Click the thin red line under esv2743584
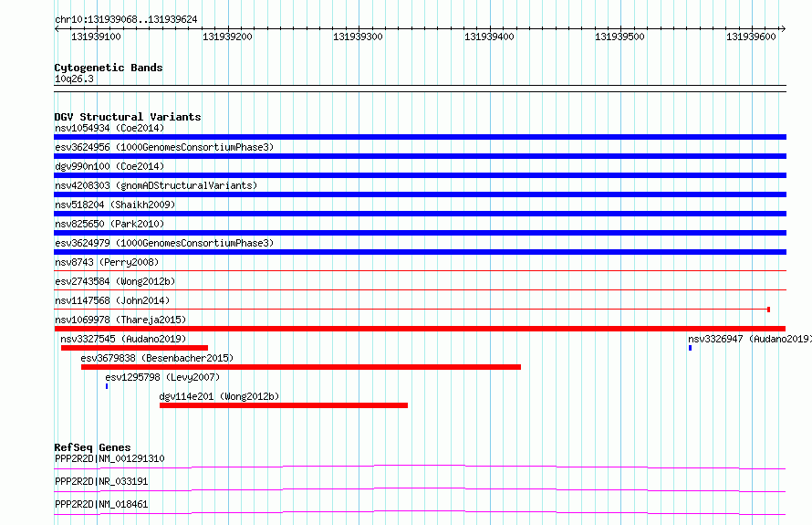 [x=420, y=289]
